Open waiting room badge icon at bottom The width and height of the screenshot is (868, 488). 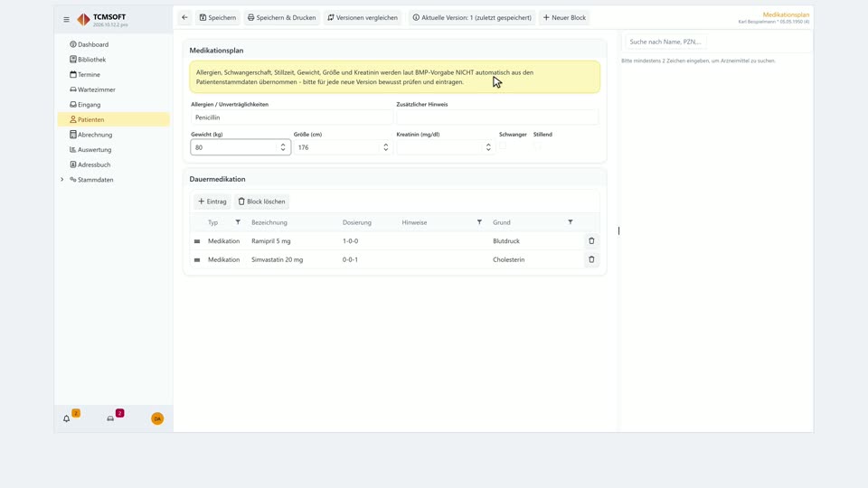[110, 418]
